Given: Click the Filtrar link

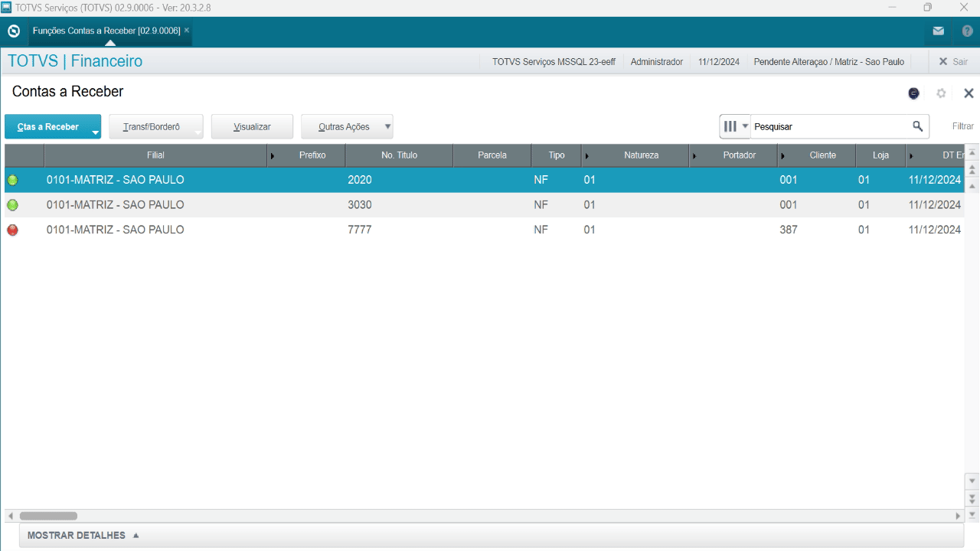Looking at the screenshot, I should 962,126.
